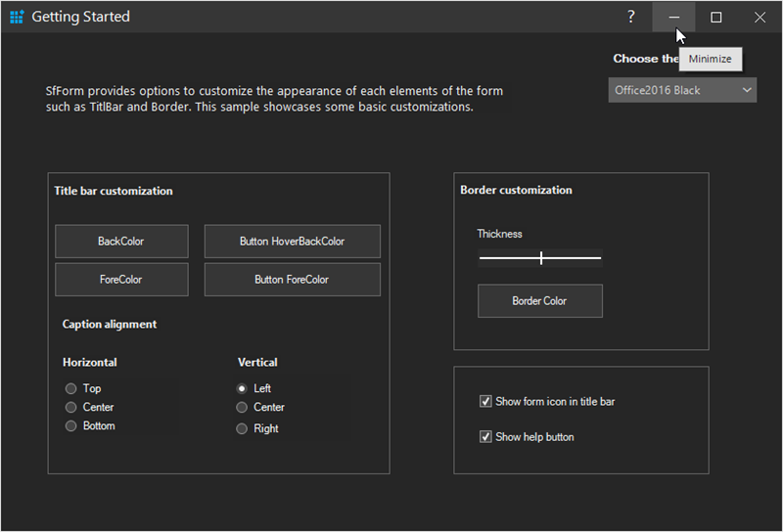Click the BackColor button
This screenshot has width=783, height=532.
click(x=121, y=242)
